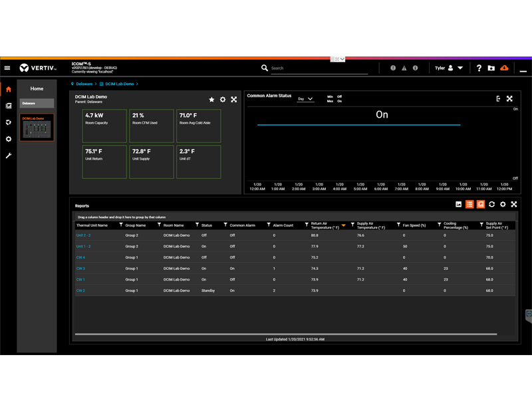Open the wrench maintenance tool in the sidebar
Viewport: 532px width, 399px height.
(8, 156)
